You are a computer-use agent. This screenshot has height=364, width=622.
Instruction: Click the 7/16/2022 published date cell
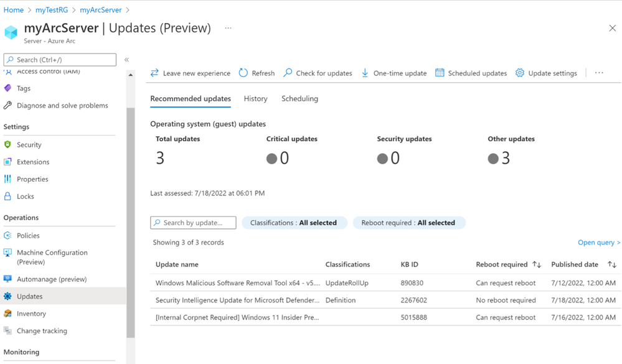(x=583, y=317)
